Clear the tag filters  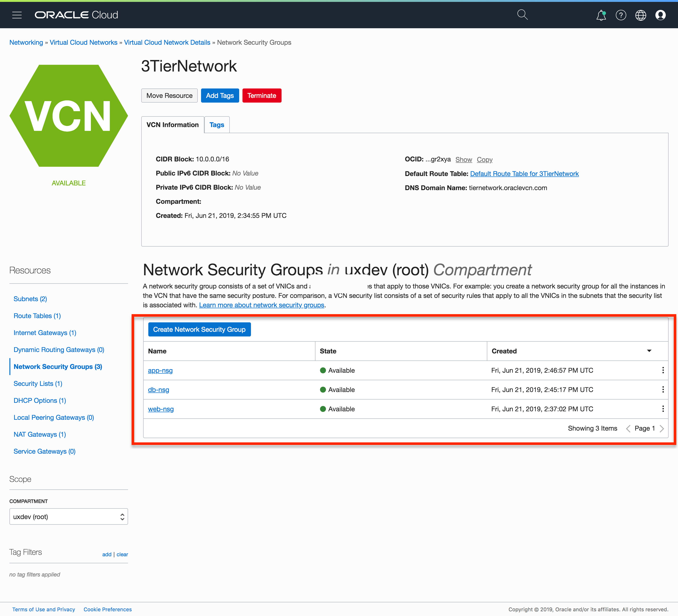pyautogui.click(x=122, y=554)
